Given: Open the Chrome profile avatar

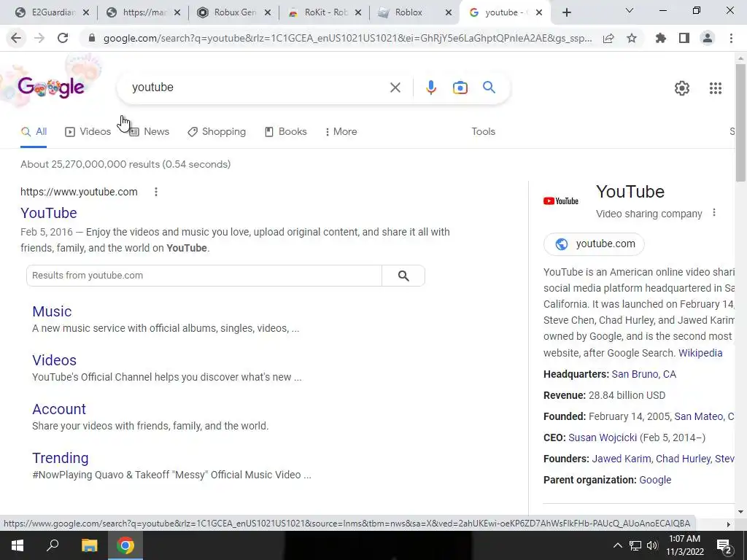Looking at the screenshot, I should pyautogui.click(x=708, y=38).
